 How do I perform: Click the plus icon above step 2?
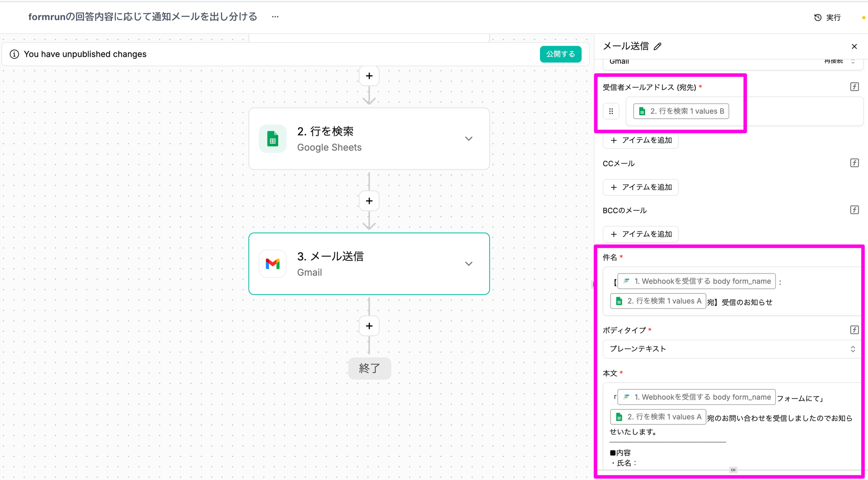click(x=369, y=76)
